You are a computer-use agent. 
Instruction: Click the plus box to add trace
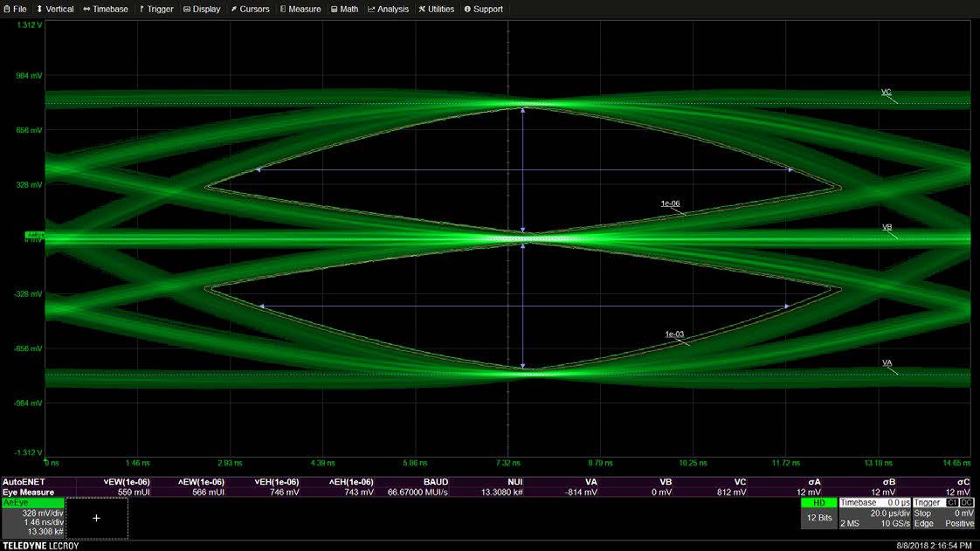(96, 518)
